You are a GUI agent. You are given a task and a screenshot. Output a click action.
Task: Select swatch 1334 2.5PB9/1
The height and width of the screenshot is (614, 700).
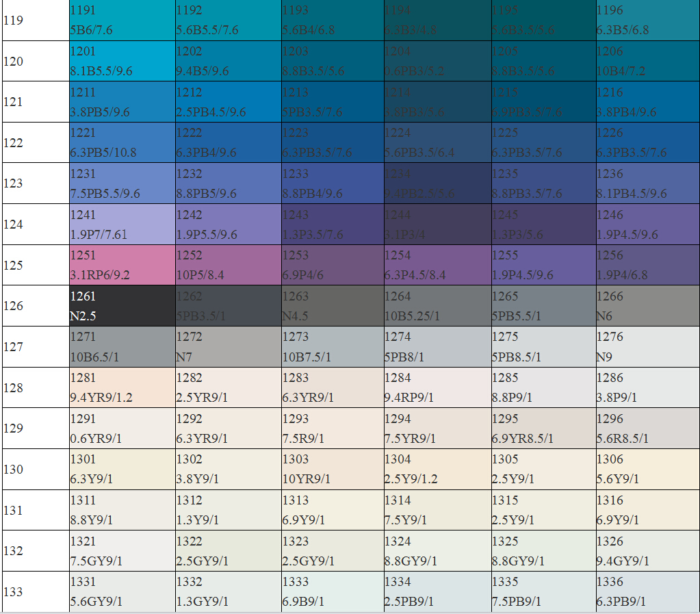438,591
